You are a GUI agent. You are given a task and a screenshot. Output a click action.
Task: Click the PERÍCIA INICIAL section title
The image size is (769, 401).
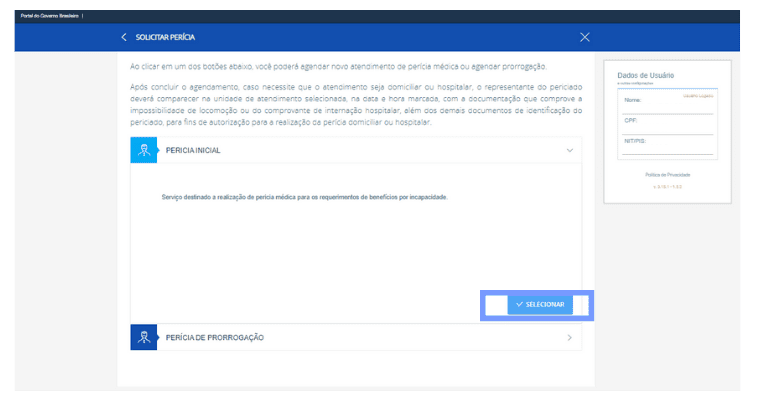(193, 150)
